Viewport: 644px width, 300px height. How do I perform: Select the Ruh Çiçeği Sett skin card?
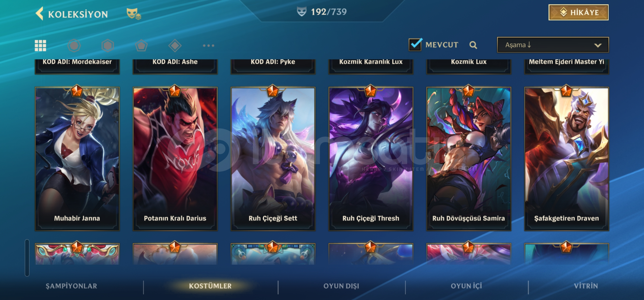pos(273,158)
